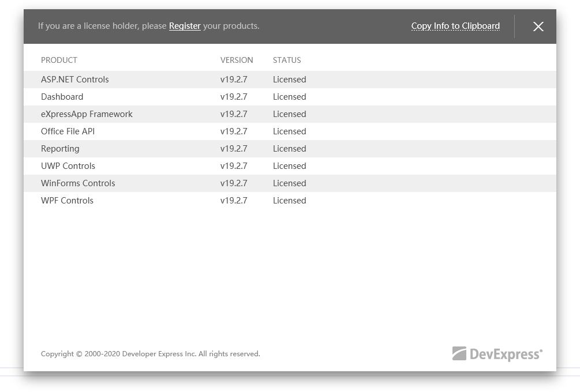Image resolution: width=580 pixels, height=392 pixels.
Task: Select the Office File API row
Action: coord(68,131)
